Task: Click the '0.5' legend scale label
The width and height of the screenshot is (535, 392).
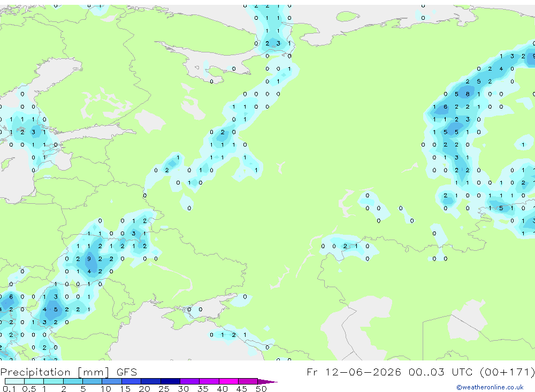Action: (29, 389)
